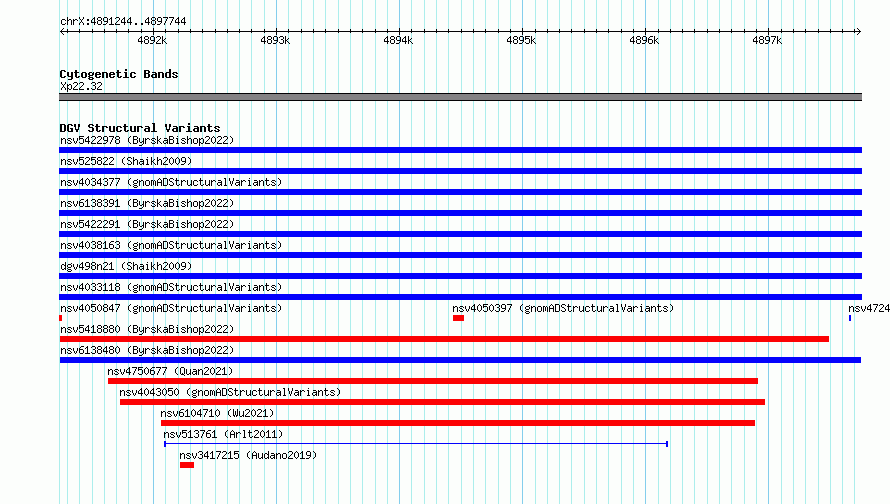Click the Cytogenetic Bands track title
Image resolution: width=890 pixels, height=504 pixels.
pos(119,74)
